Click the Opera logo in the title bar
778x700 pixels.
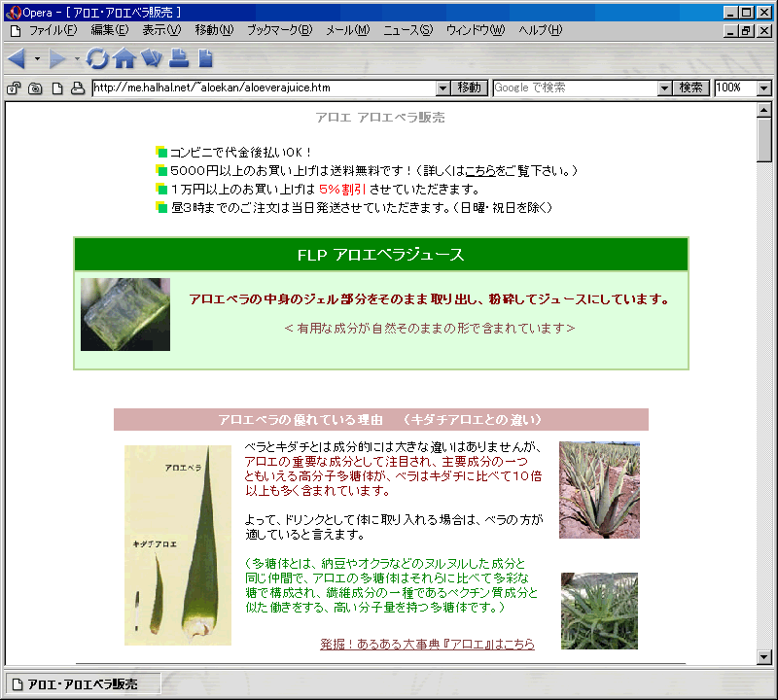(x=14, y=13)
